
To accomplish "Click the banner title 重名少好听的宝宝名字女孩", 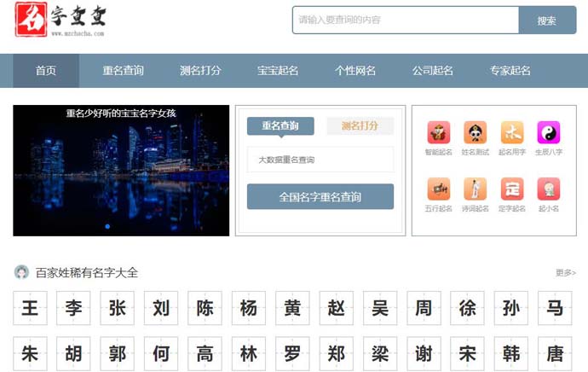I will coord(121,113).
